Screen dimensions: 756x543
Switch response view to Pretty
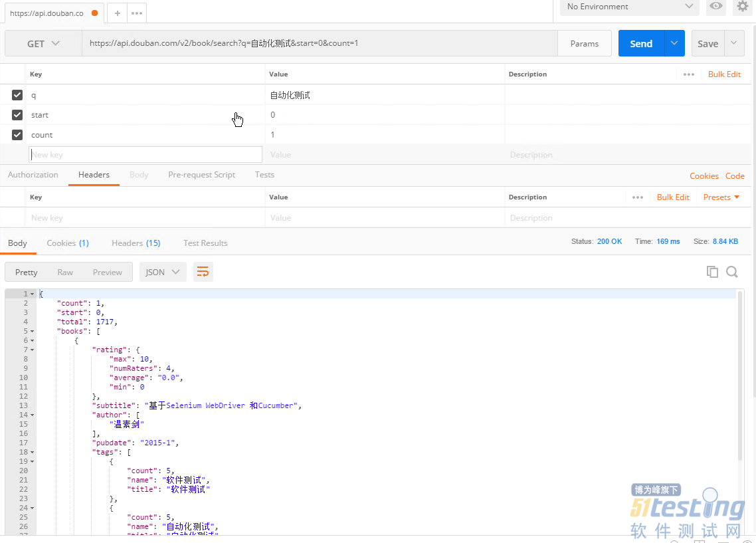pos(26,272)
